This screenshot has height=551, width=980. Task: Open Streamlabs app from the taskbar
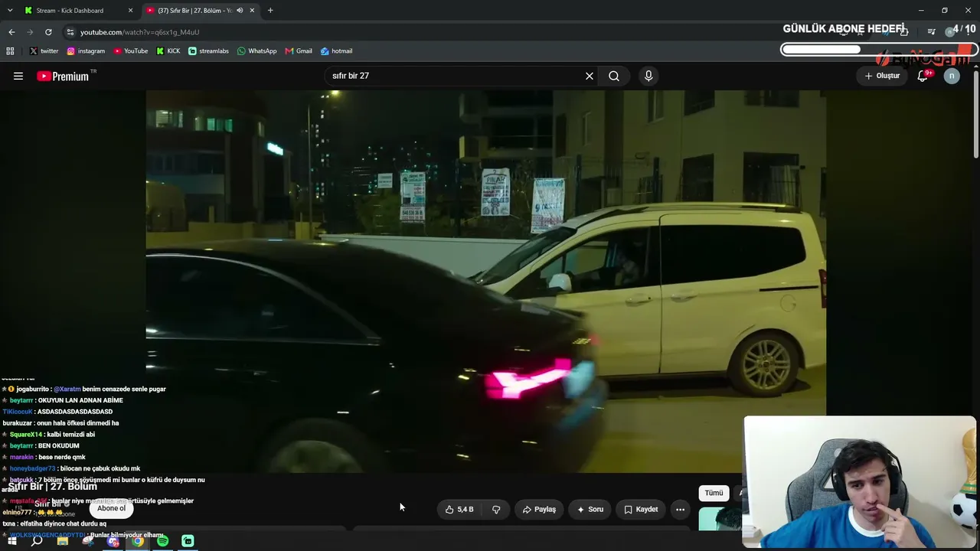point(188,541)
